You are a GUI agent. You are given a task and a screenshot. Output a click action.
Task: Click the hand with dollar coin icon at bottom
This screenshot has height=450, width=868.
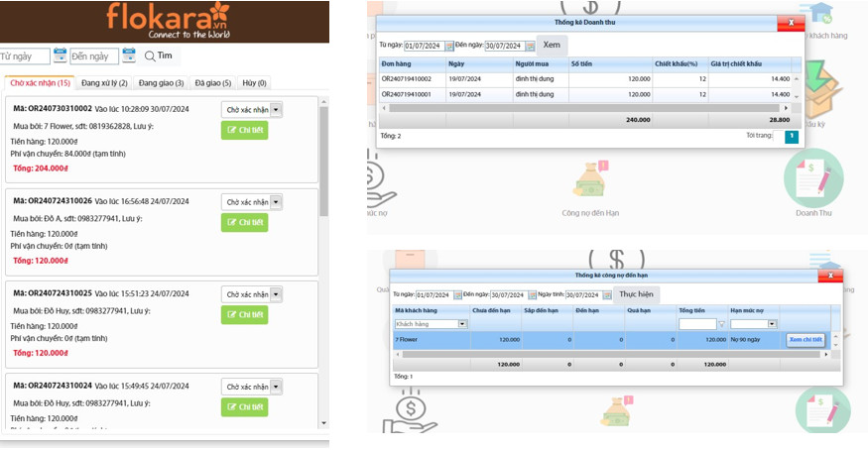click(411, 412)
